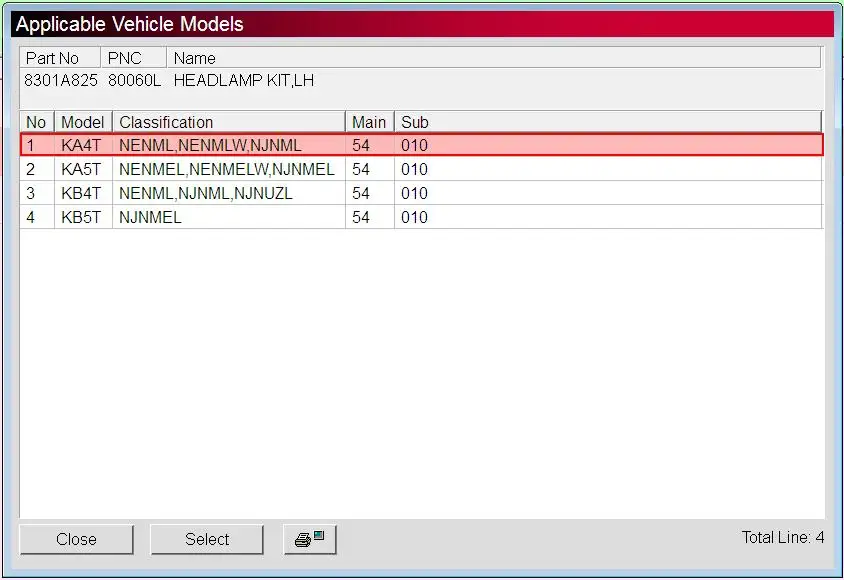The image size is (844, 580).
Task: Click classification NENMEL,NENMELW,NJNMEL cell
Action: 227,169
